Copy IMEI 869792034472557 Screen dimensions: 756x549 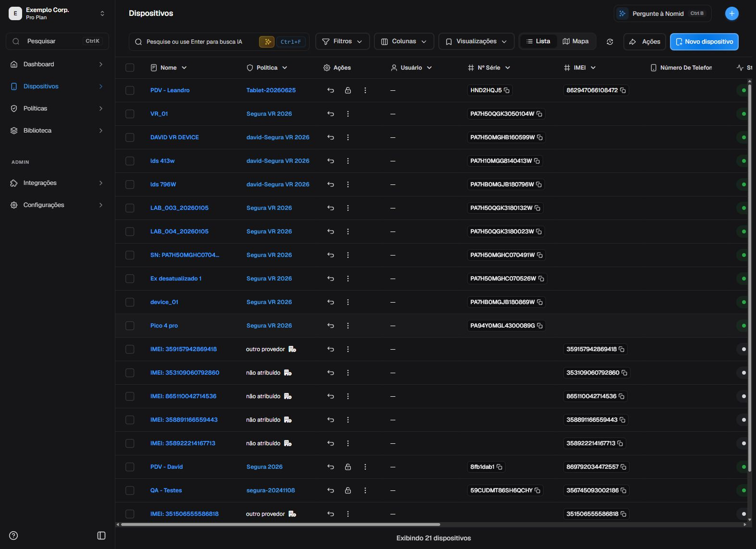pos(623,467)
